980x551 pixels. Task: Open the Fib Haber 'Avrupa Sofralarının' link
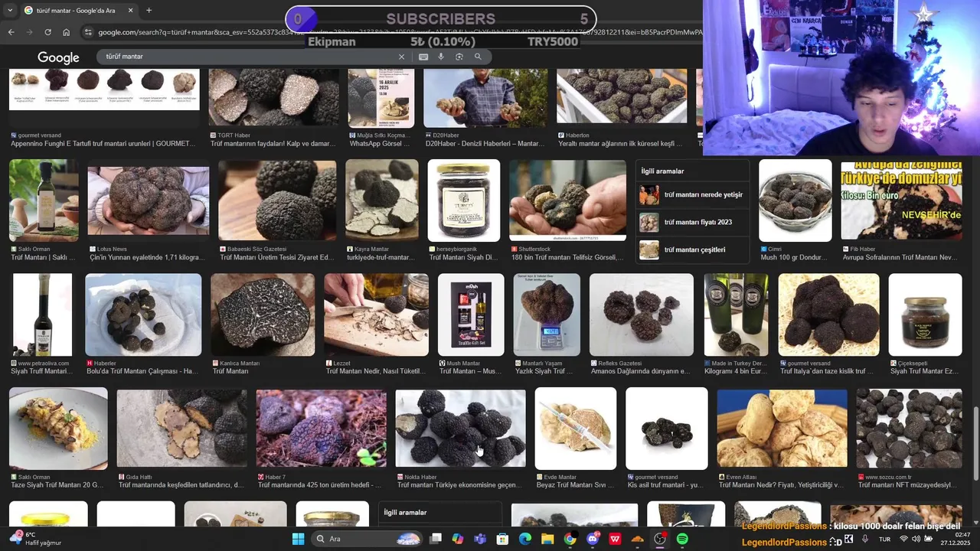(x=900, y=258)
